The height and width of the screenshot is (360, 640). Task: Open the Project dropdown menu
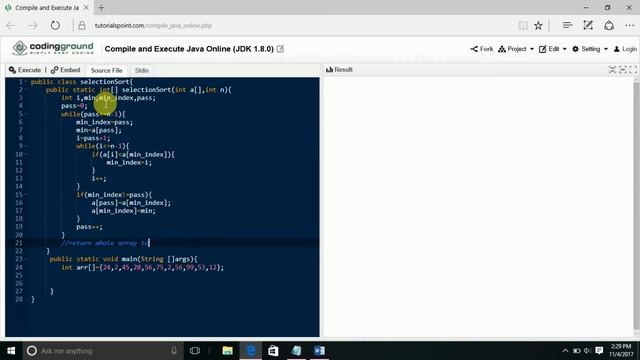pos(516,49)
